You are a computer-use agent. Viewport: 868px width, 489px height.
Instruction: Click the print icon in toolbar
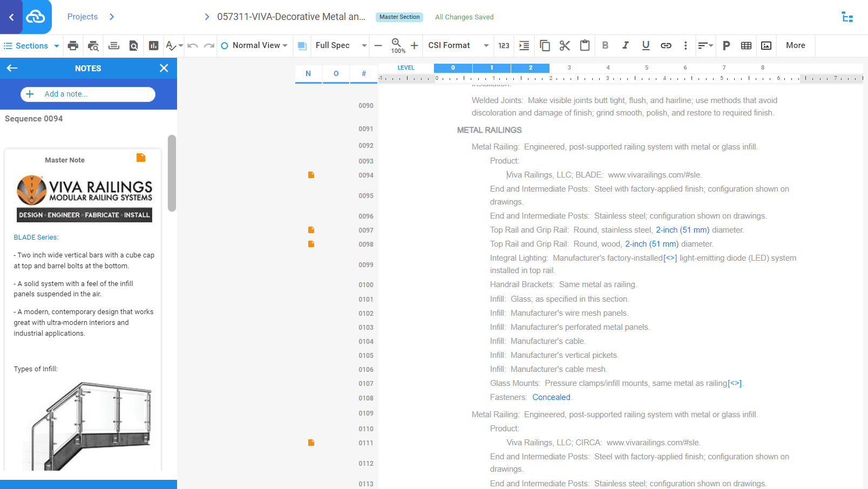tap(73, 46)
